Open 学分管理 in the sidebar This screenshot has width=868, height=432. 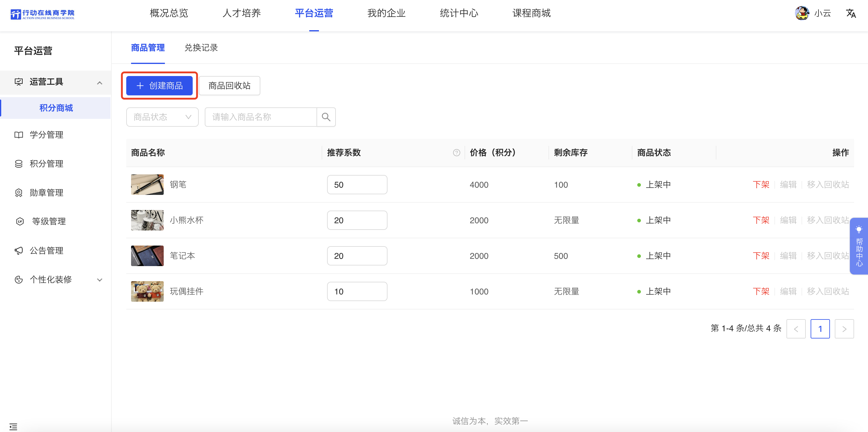(x=47, y=135)
